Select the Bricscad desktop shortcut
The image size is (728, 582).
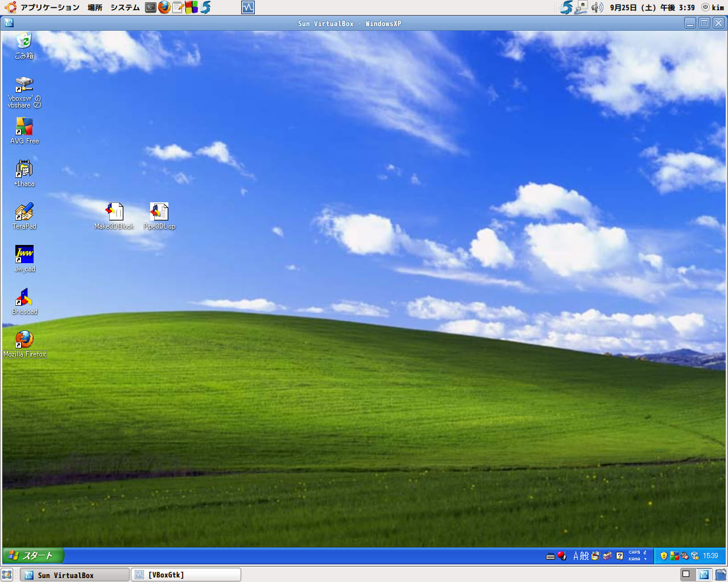(x=24, y=301)
